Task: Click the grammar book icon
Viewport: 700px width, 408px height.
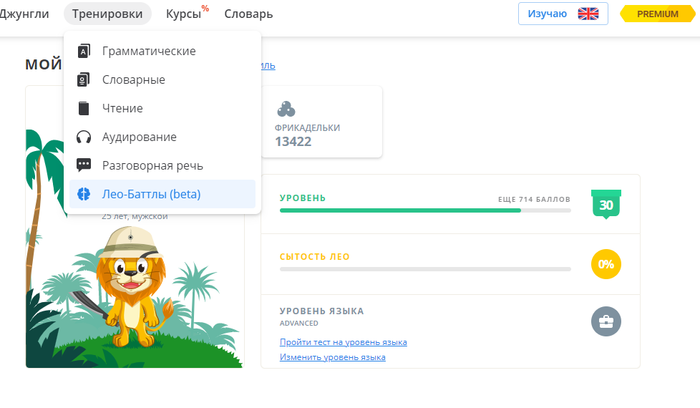Action: pos(83,51)
